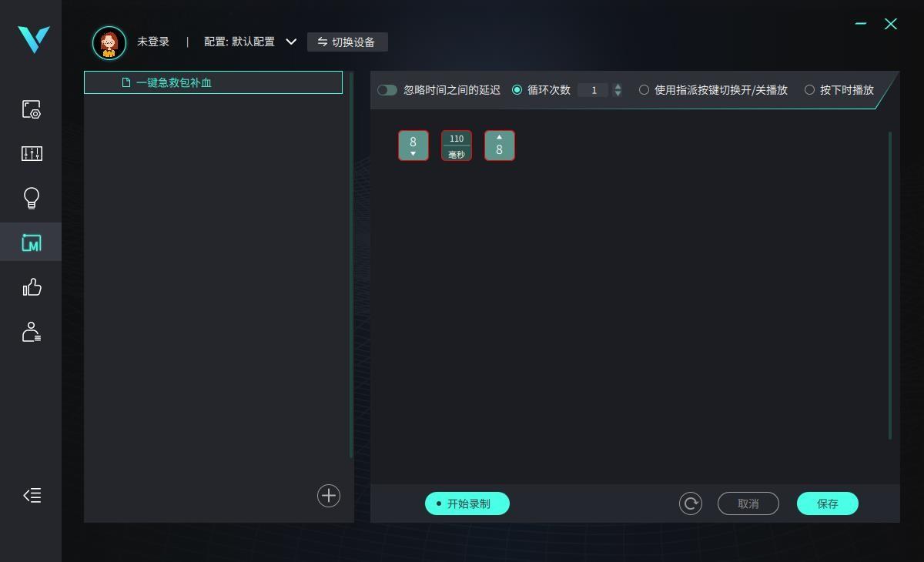Screen dimensions: 924x562
Task: Select the 循环次数 radio option
Action: pos(517,90)
